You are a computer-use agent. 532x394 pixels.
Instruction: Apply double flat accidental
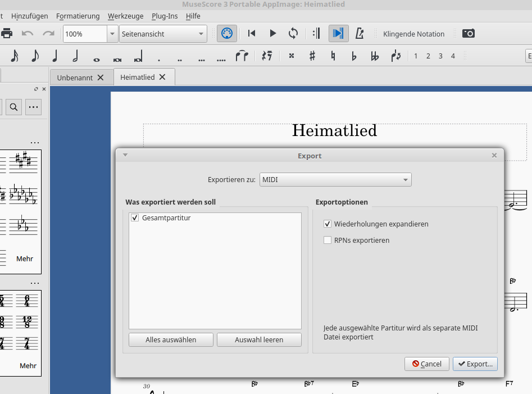pos(375,56)
